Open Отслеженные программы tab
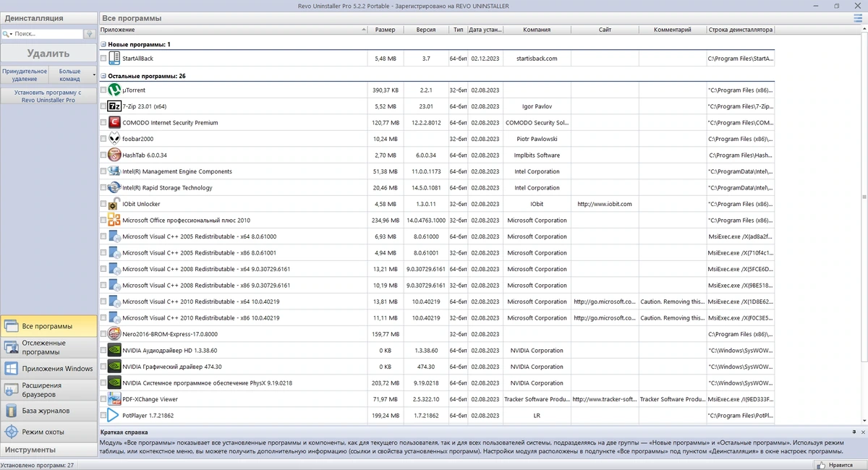Screen dimensions: 868x470 (48, 347)
